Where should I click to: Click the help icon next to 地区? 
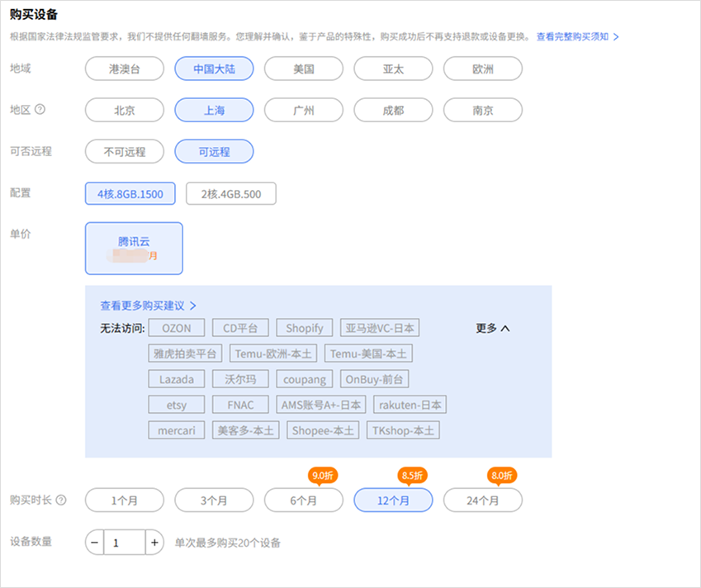40,110
